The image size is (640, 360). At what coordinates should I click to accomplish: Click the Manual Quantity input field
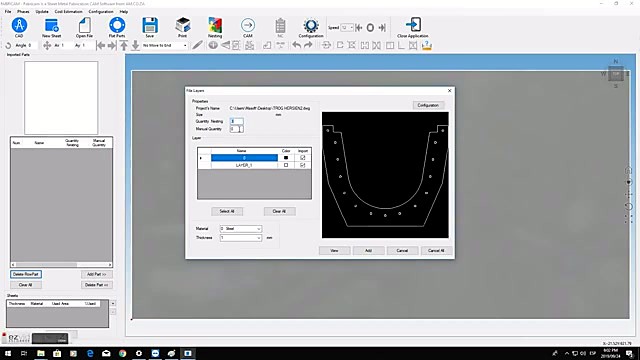236,129
